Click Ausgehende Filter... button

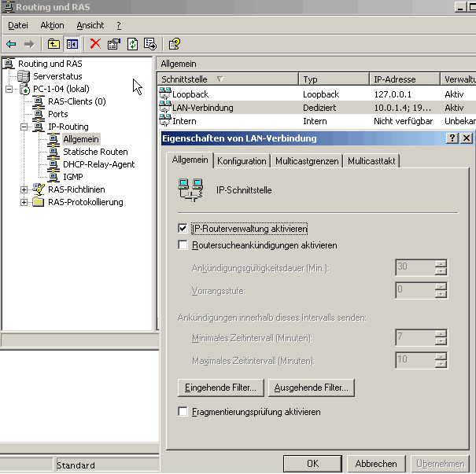312,388
